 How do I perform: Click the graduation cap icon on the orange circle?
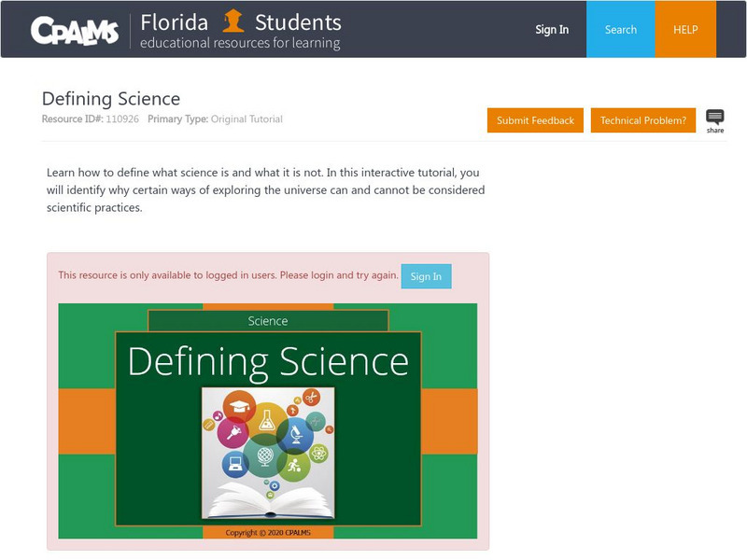coord(240,406)
